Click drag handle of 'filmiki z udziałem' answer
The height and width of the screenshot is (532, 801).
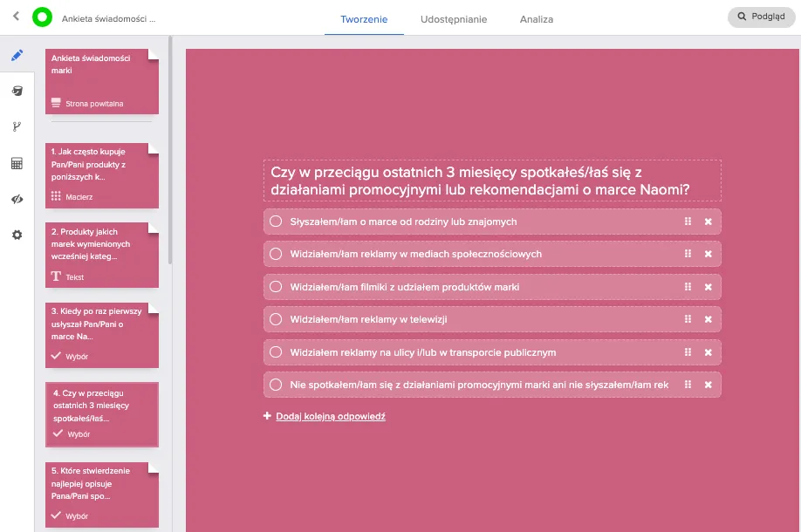(x=688, y=286)
